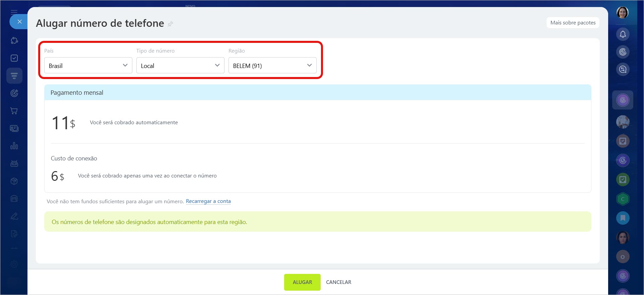
Task: Click the robot automation icon in sidebar
Action: [x=14, y=163]
